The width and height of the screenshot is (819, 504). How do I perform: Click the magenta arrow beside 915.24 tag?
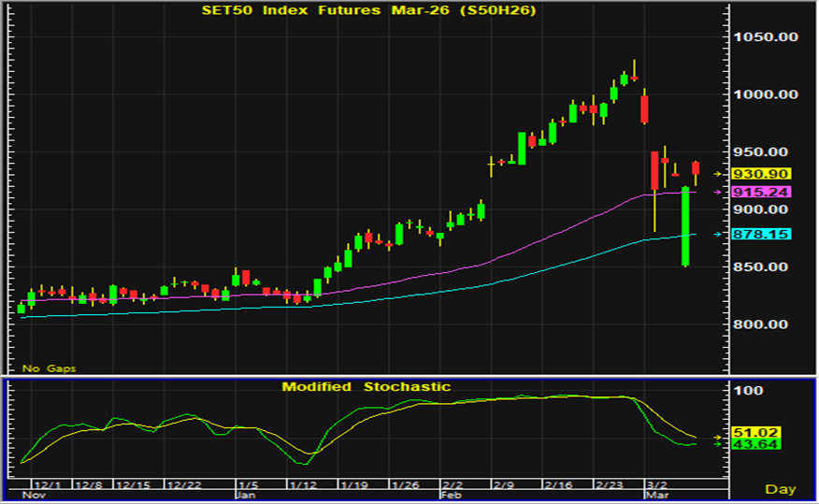718,192
